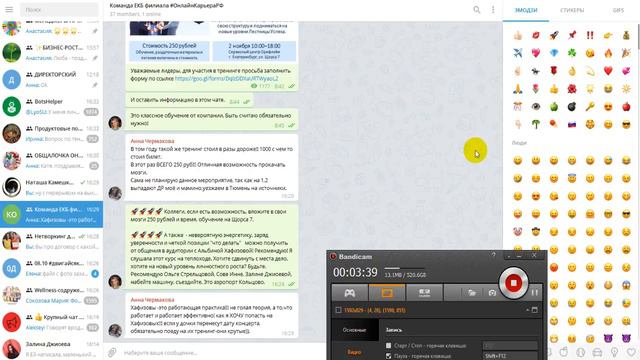This screenshot has width=640, height=360.
Task: Open the three-dot chat options menu
Action: pos(493,9)
